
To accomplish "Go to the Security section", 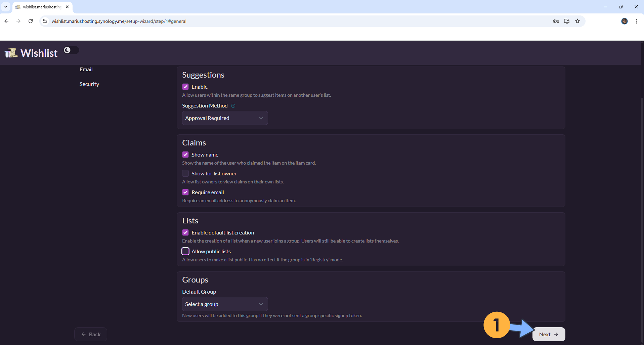I will (x=89, y=84).
